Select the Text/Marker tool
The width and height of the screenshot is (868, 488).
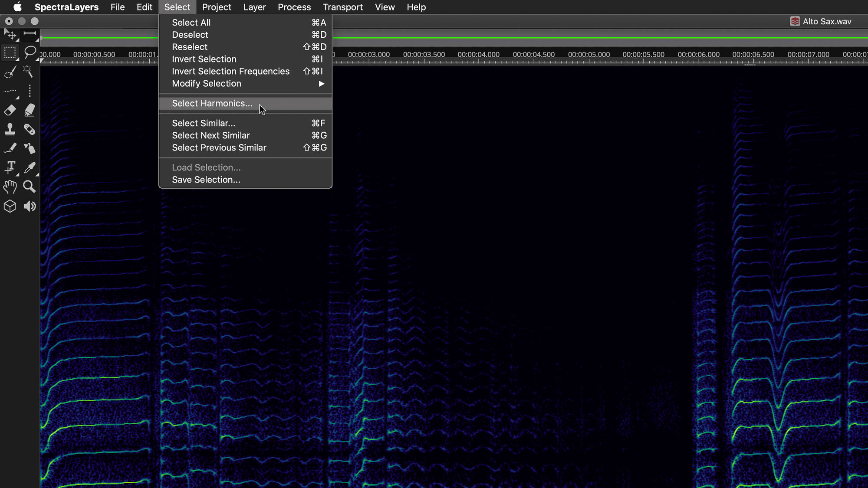click(x=10, y=167)
